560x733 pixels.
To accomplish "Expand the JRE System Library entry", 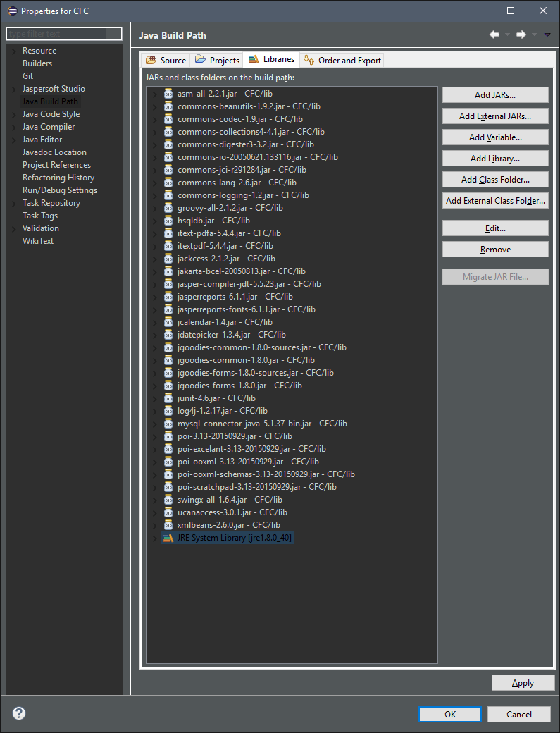I will (156, 538).
